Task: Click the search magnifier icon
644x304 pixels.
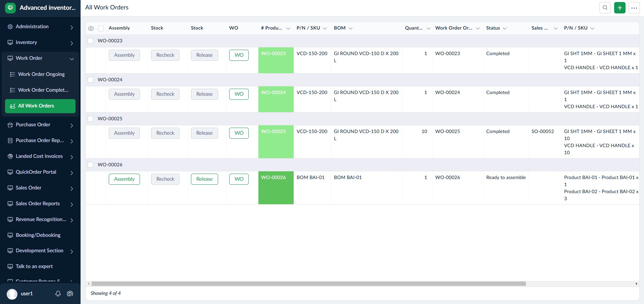Action: pos(605,8)
